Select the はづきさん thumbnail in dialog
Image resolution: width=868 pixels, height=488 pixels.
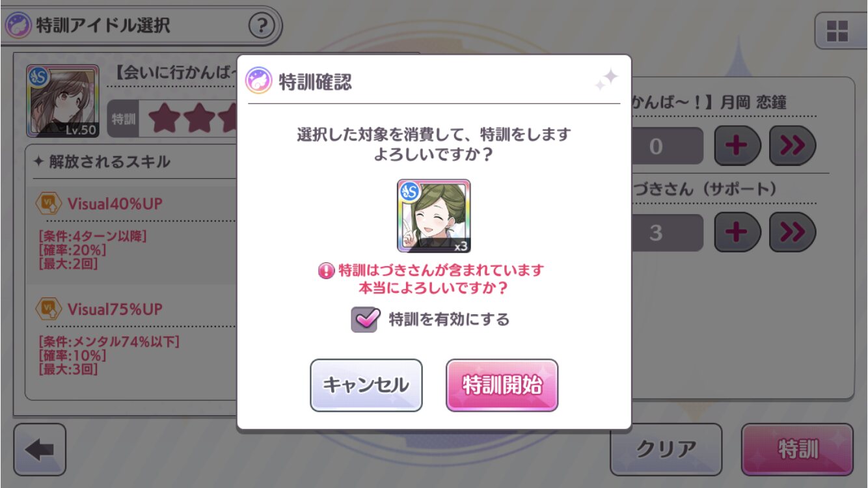pos(434,216)
